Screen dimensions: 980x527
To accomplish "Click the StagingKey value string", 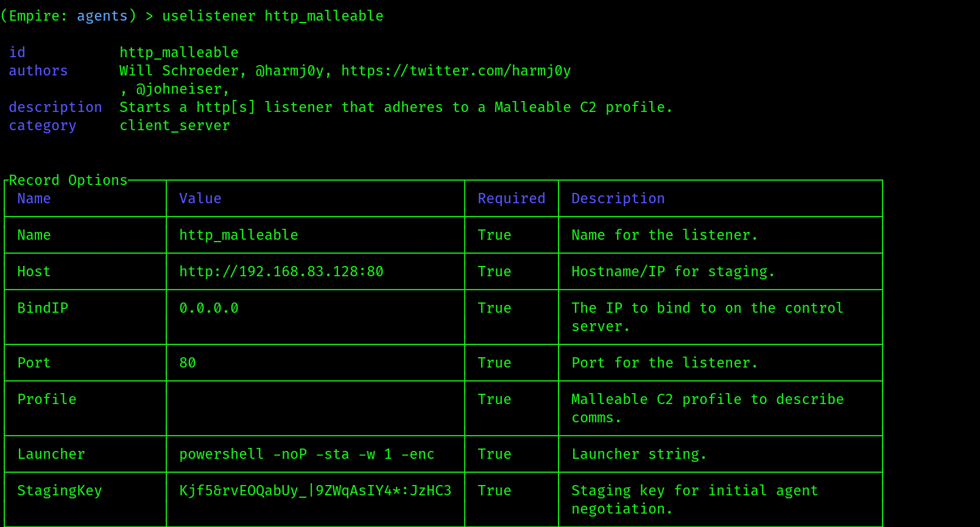I will (x=315, y=490).
